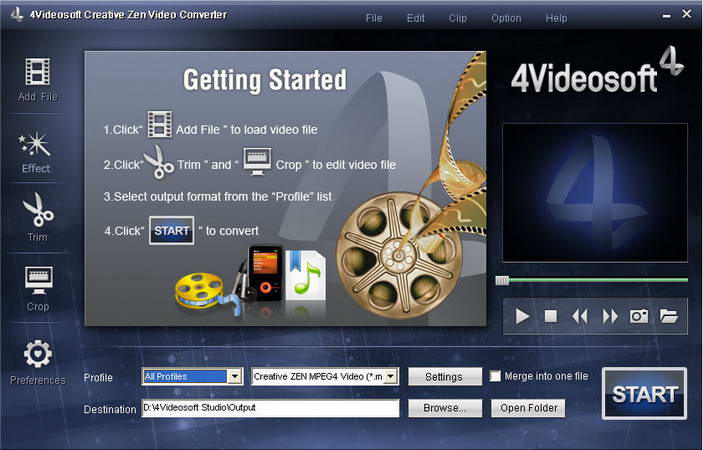Open snapshot folder icon

click(x=668, y=316)
